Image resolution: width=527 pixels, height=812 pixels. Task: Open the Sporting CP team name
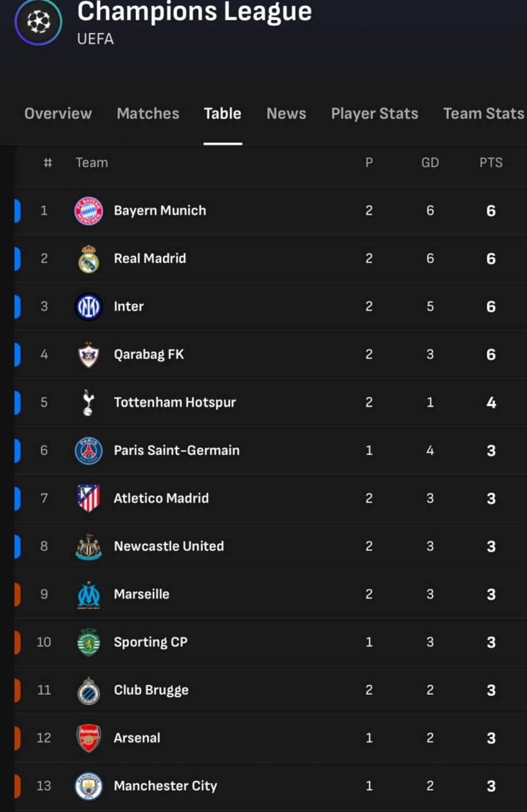click(151, 642)
